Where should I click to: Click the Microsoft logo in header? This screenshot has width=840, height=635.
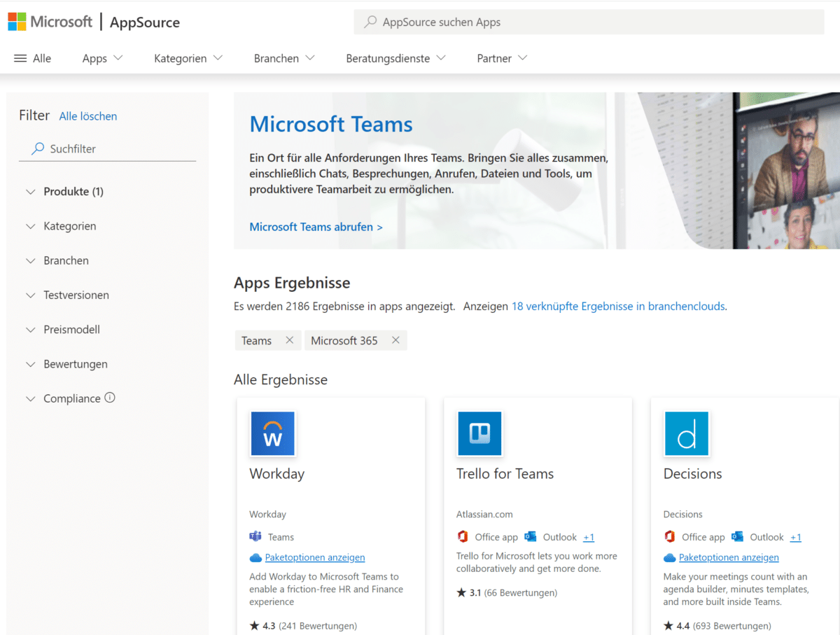pos(50,22)
